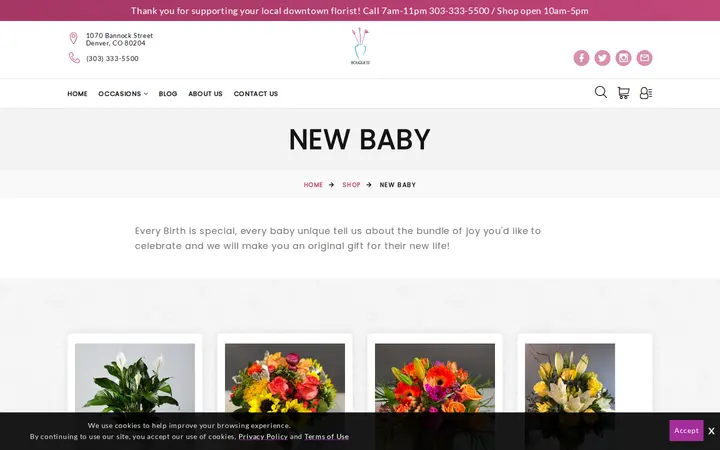Follow the Shop breadcrumb link

[351, 185]
